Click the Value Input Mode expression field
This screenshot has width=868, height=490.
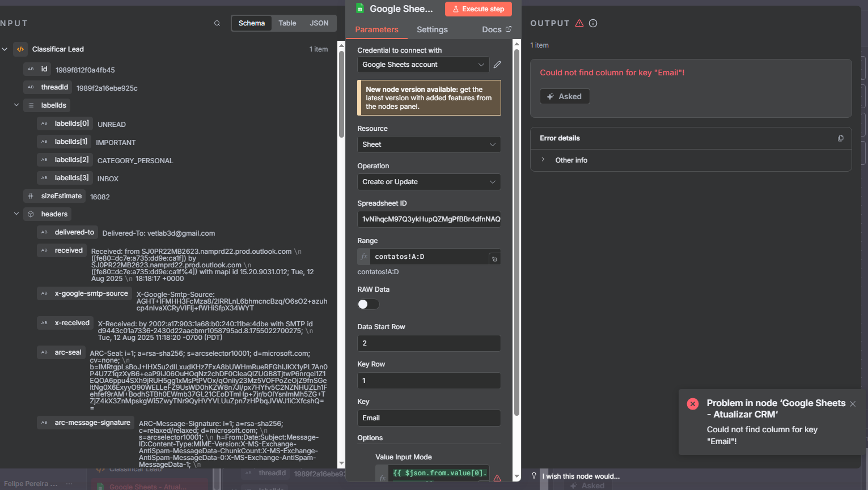pos(439,474)
